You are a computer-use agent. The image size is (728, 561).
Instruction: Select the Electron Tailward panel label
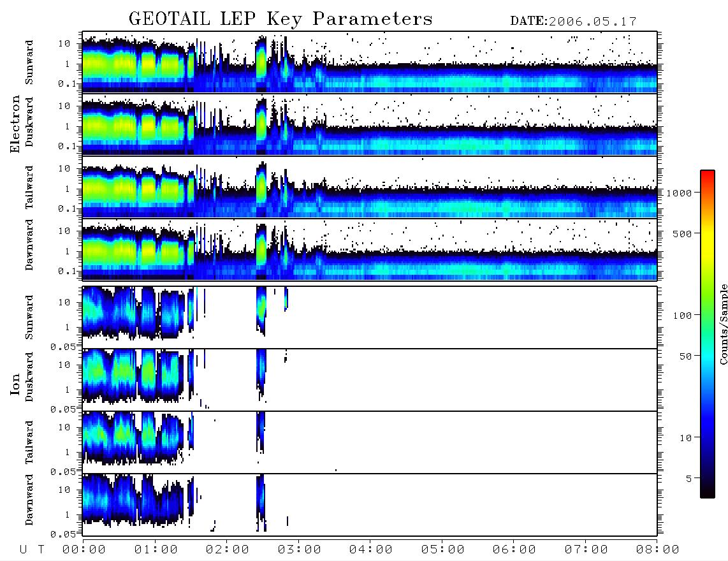[29, 187]
